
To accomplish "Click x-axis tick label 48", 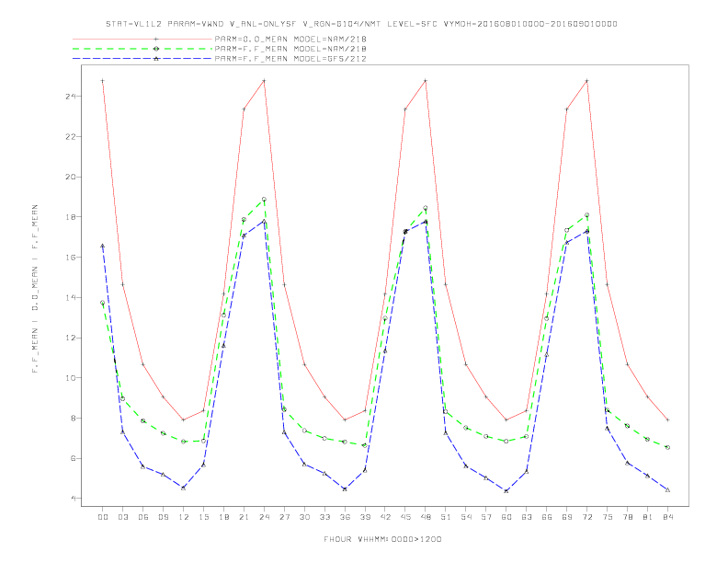I will click(x=426, y=517).
